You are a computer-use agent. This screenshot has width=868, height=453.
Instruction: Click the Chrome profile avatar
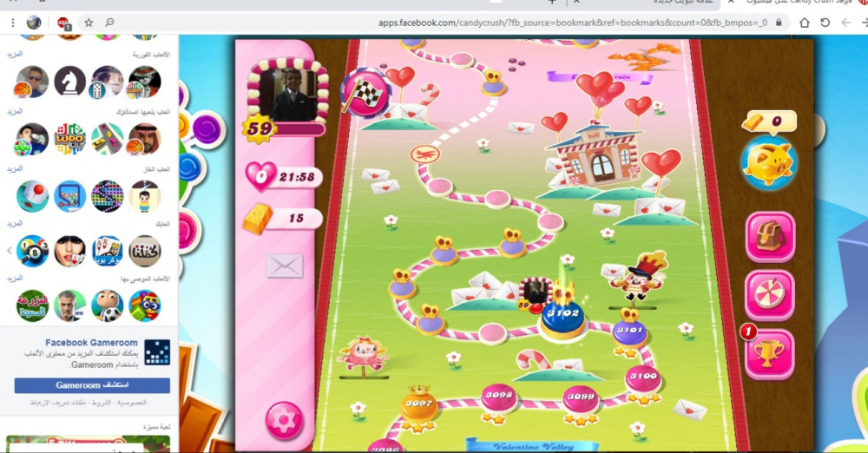(x=34, y=23)
